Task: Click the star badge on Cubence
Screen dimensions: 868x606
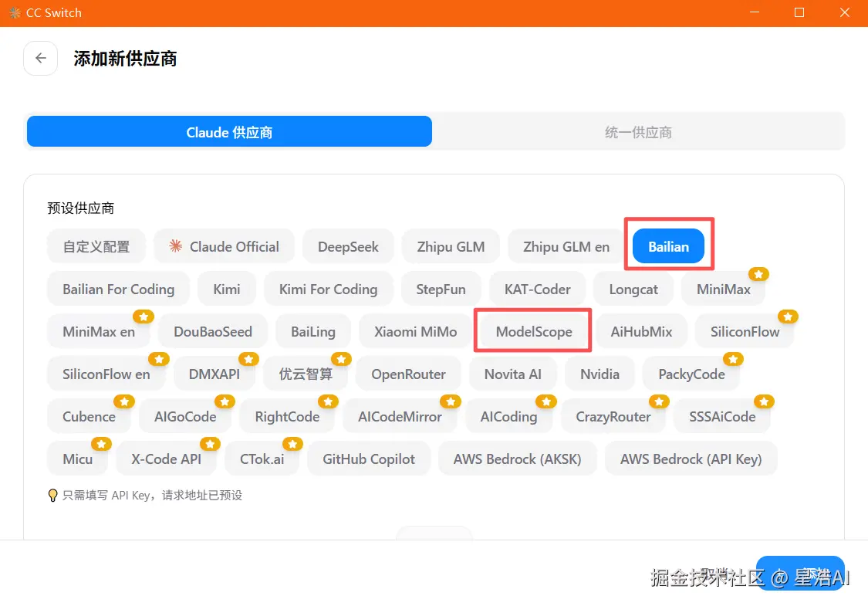Action: pos(124,401)
